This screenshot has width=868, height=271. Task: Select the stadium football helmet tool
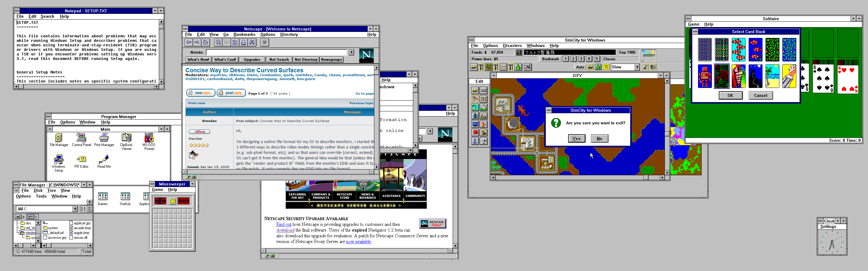475,132
